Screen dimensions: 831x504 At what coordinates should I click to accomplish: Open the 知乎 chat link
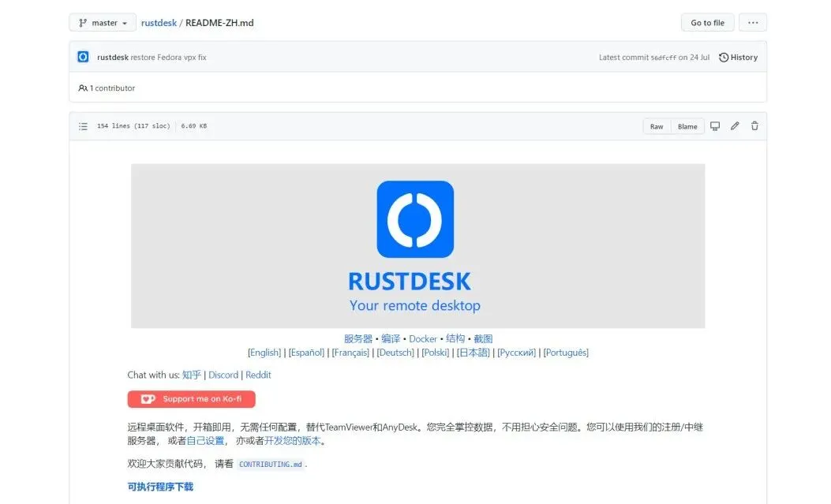(x=191, y=375)
